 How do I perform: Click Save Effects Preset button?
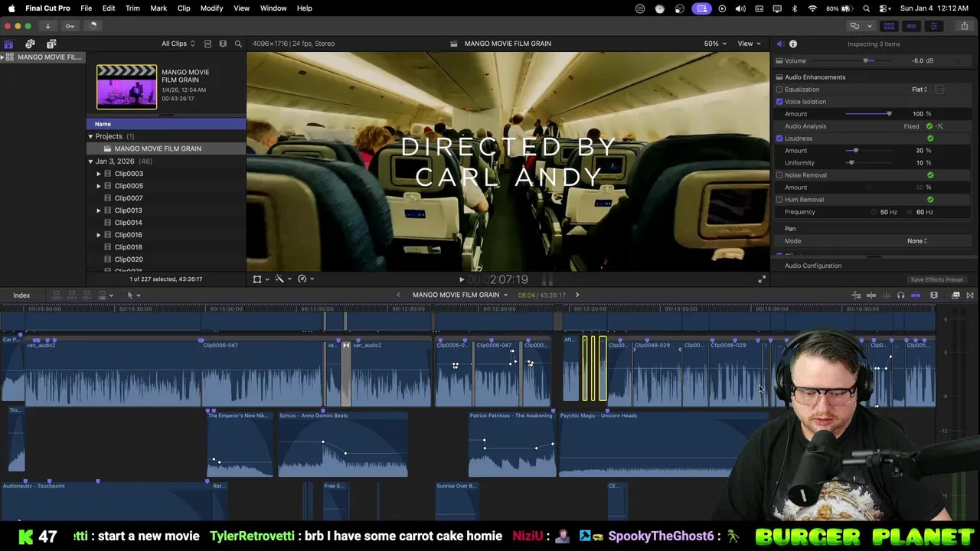pyautogui.click(x=936, y=279)
